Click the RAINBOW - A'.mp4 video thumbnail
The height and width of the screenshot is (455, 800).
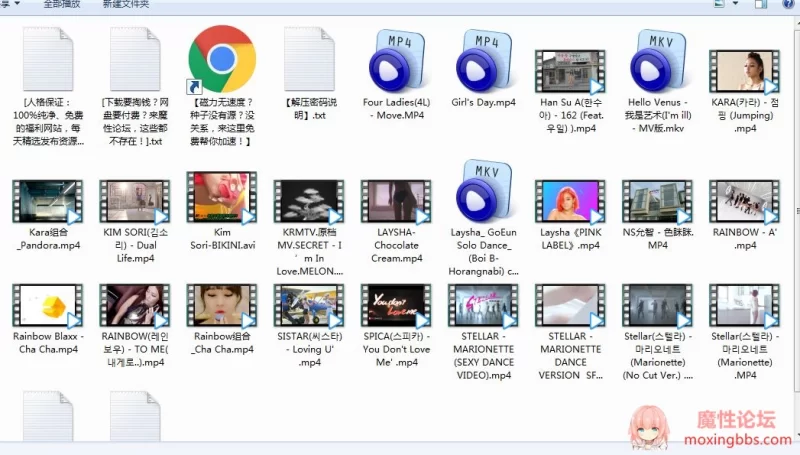coord(744,201)
